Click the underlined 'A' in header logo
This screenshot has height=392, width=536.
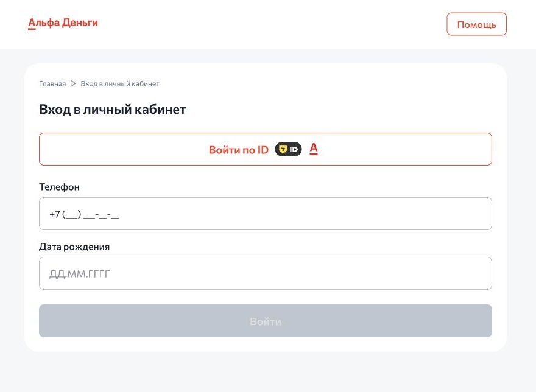[x=32, y=23]
